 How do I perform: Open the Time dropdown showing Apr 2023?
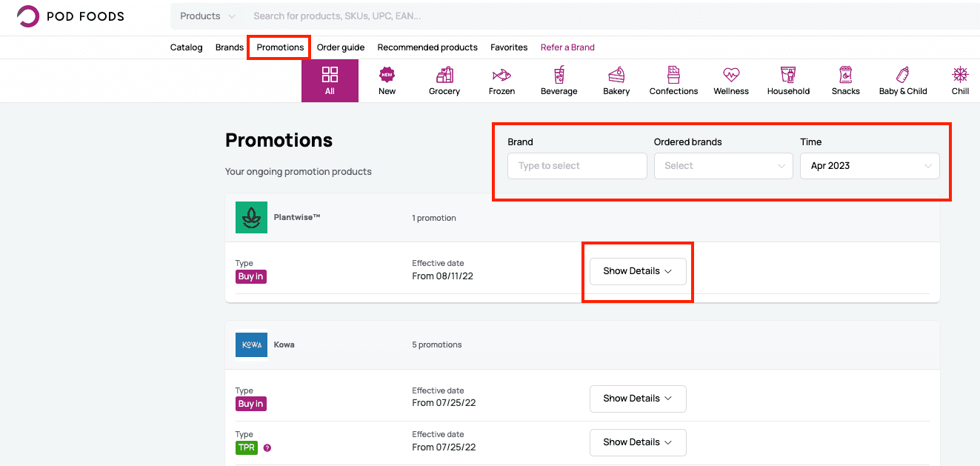point(870,166)
